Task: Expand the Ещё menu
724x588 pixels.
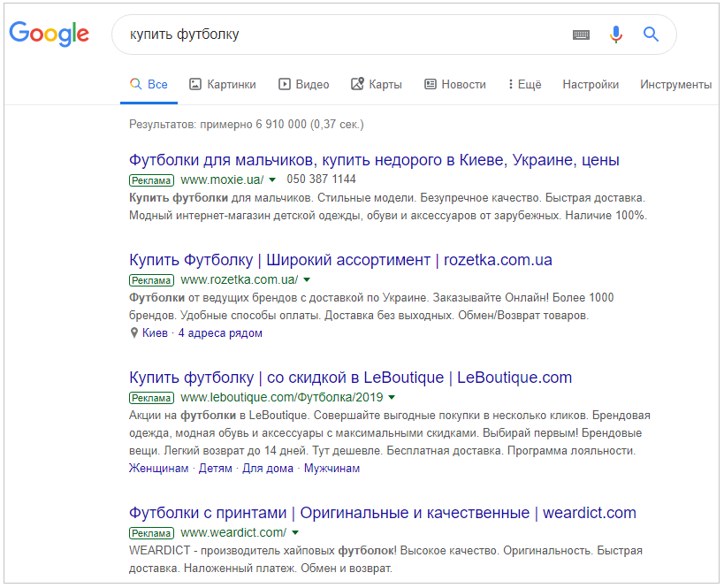Action: tap(524, 85)
